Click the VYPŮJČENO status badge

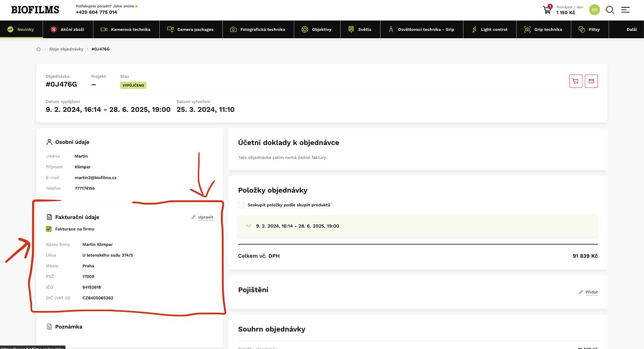(133, 85)
